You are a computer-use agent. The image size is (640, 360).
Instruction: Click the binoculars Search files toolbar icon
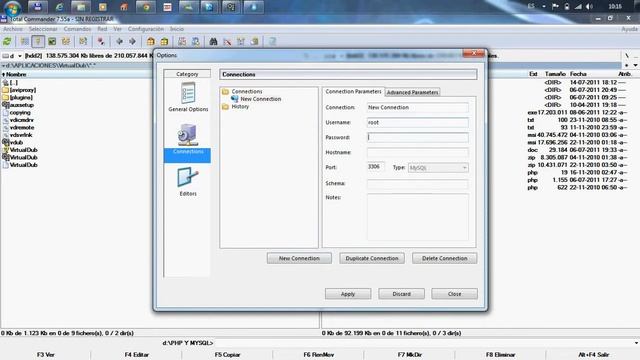[x=213, y=42]
